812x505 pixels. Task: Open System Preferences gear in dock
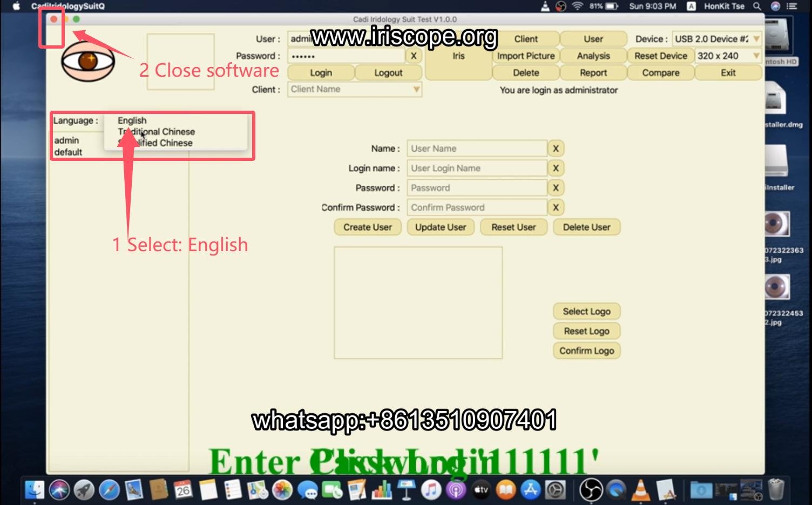point(556,490)
